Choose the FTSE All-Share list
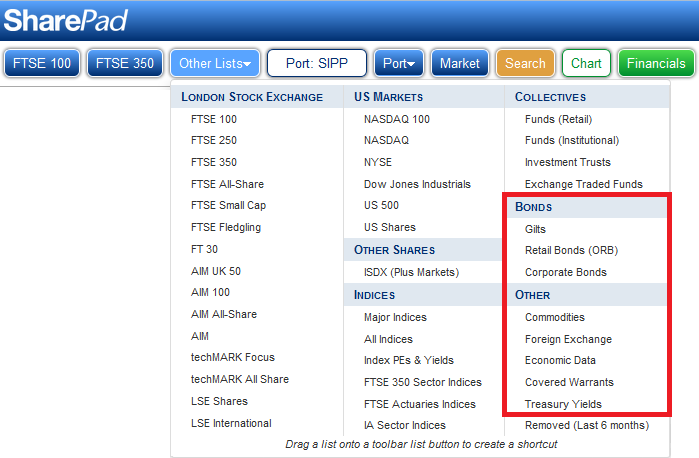The height and width of the screenshot is (458, 699). point(227,184)
